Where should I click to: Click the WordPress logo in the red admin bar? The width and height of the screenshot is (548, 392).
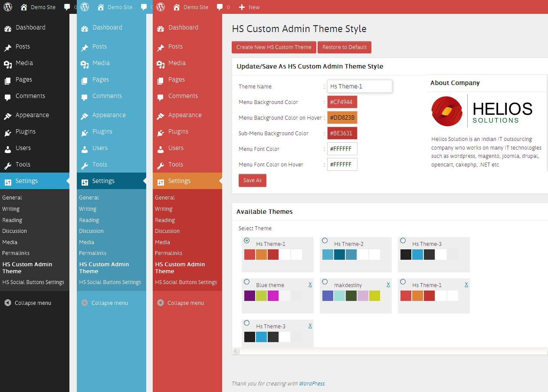tap(161, 7)
